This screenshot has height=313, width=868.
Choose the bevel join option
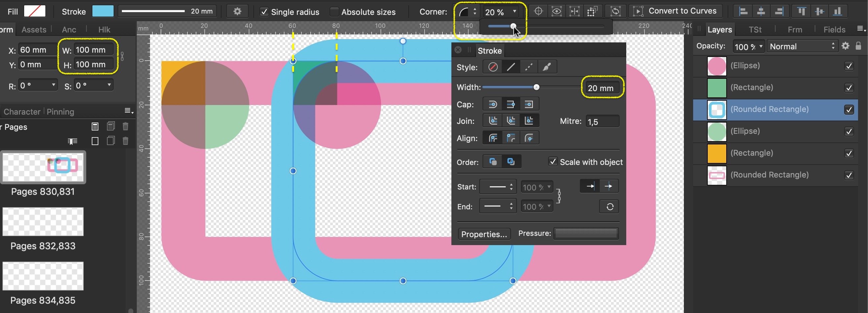pos(511,121)
